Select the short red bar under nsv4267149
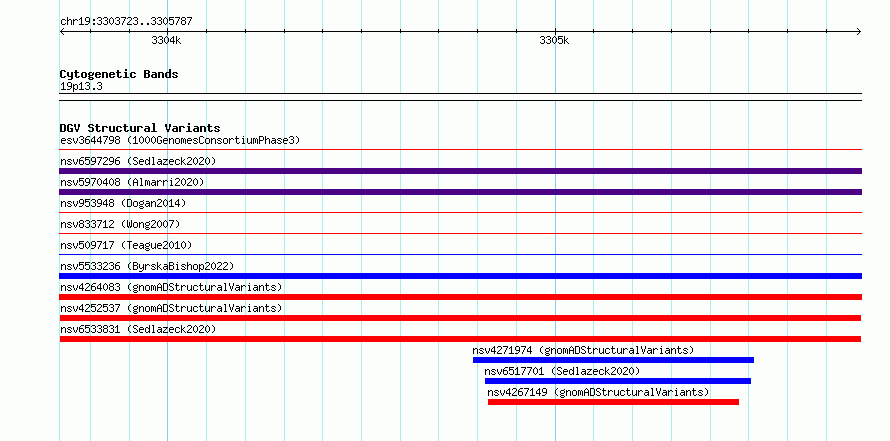Image resolution: width=890 pixels, height=441 pixels. click(613, 402)
